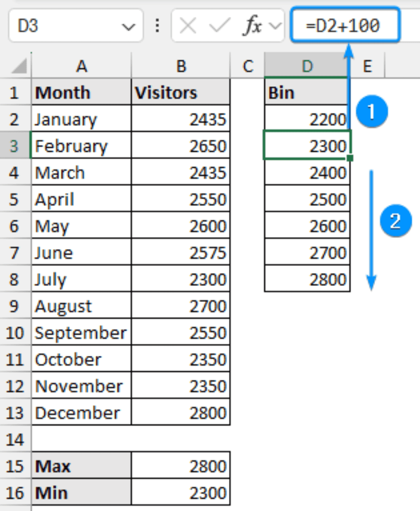Screen dimensions: 420x511
Task: Cancel the formula entry with the X icon
Action: [188, 25]
